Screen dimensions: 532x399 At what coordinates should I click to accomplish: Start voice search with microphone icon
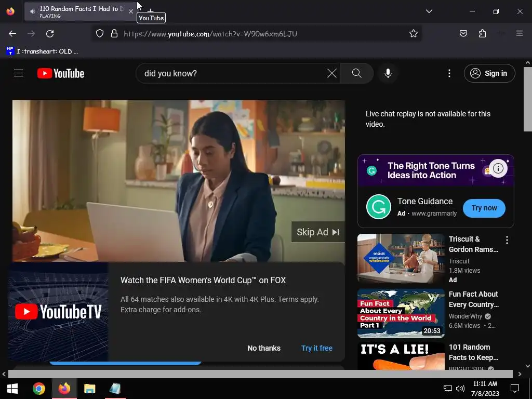click(388, 73)
